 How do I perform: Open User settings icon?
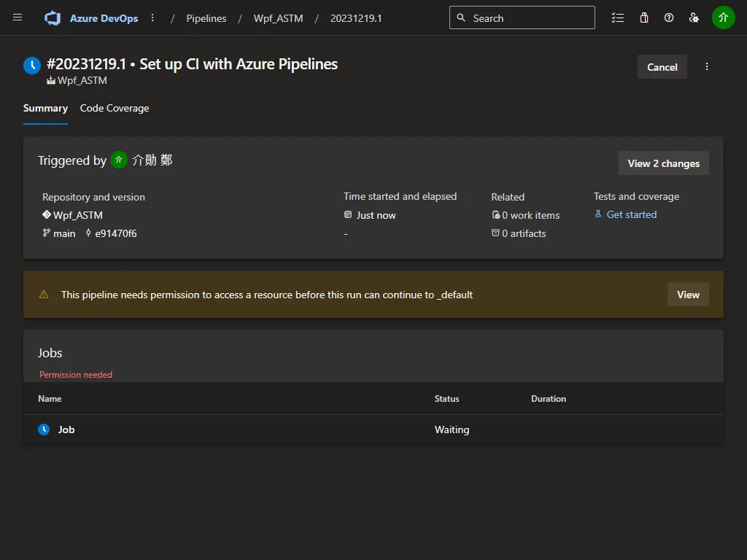[x=694, y=17]
